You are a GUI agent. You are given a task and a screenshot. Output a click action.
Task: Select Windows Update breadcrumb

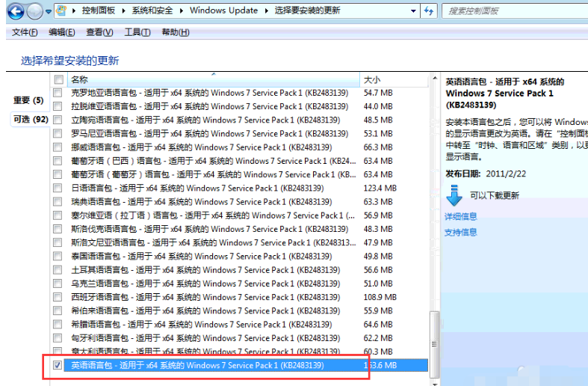pyautogui.click(x=223, y=10)
